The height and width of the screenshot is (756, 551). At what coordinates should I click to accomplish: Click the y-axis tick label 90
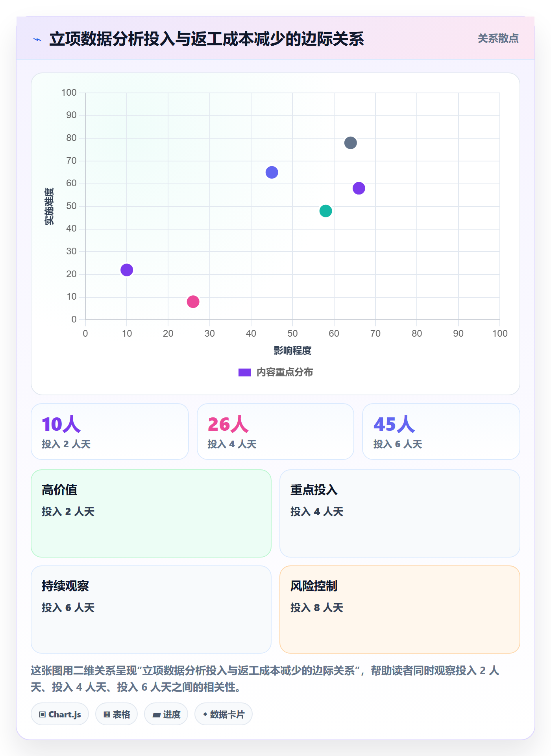pos(71,115)
